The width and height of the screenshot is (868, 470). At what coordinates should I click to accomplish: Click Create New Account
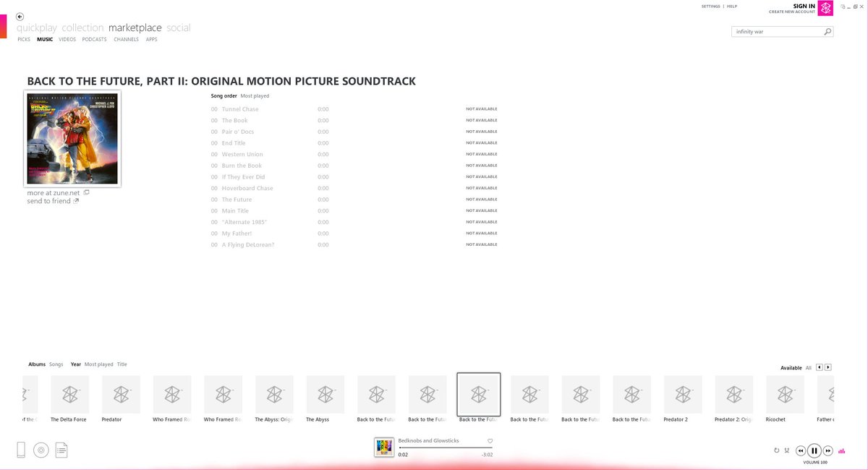click(x=792, y=12)
